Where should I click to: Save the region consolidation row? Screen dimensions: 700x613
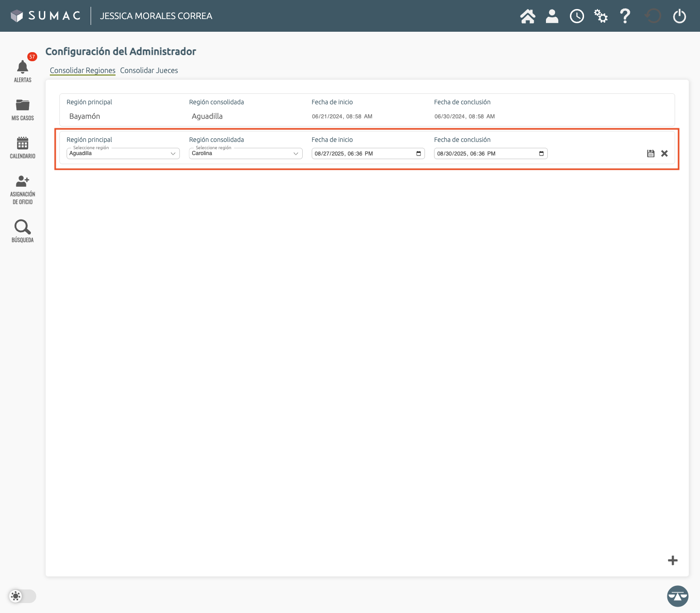pyautogui.click(x=651, y=154)
